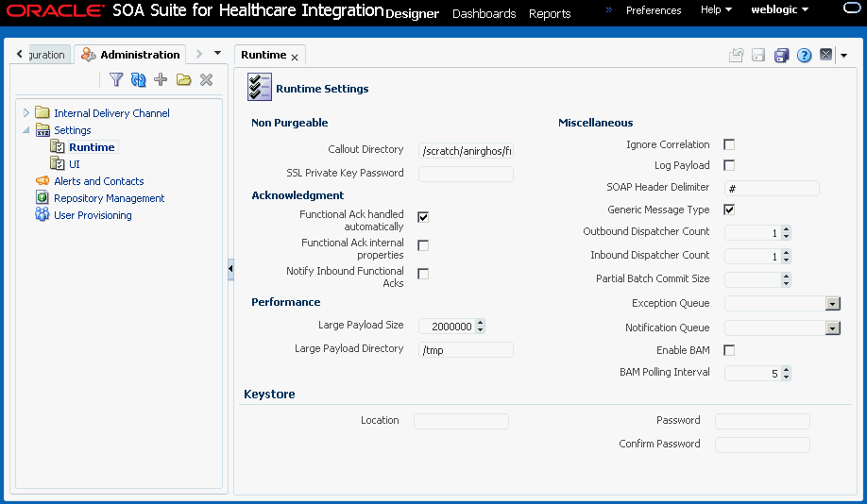This screenshot has height=504, width=867.
Task: Select the Runtime editor tab
Action: coord(263,55)
